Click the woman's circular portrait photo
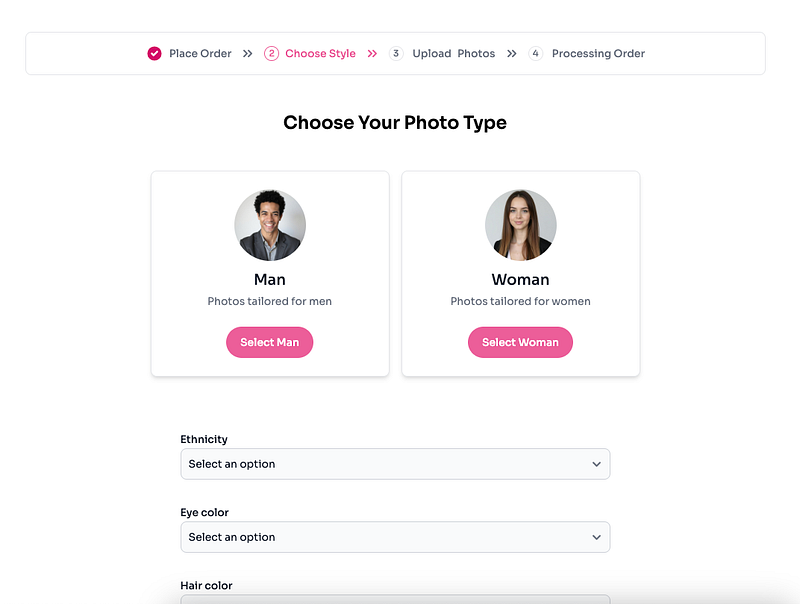 click(520, 225)
